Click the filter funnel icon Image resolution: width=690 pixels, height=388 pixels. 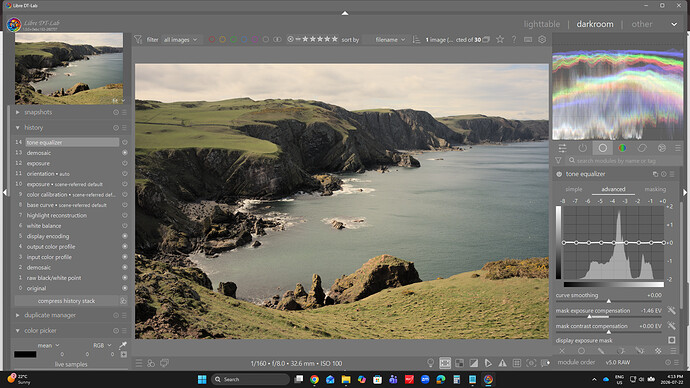coord(138,40)
